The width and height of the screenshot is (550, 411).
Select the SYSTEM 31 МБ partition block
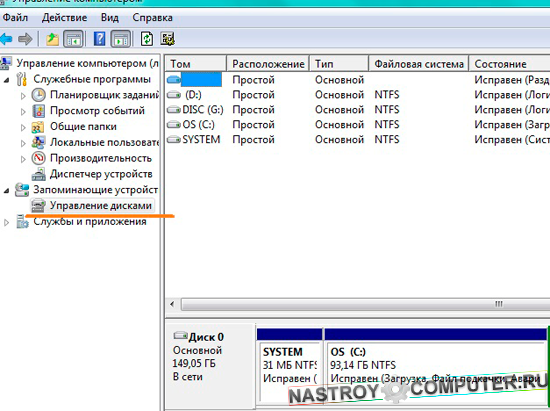[x=289, y=368]
